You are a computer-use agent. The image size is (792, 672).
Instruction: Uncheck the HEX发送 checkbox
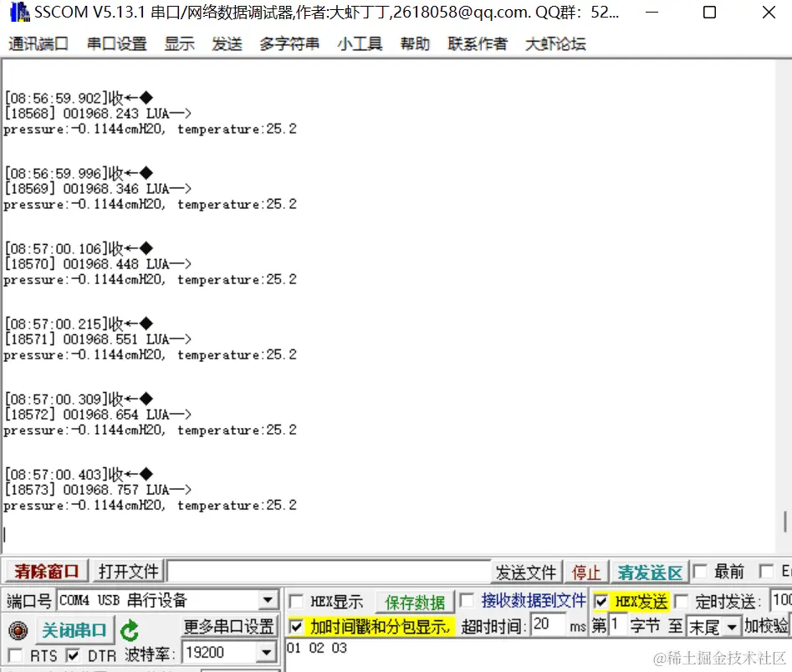tap(601, 601)
